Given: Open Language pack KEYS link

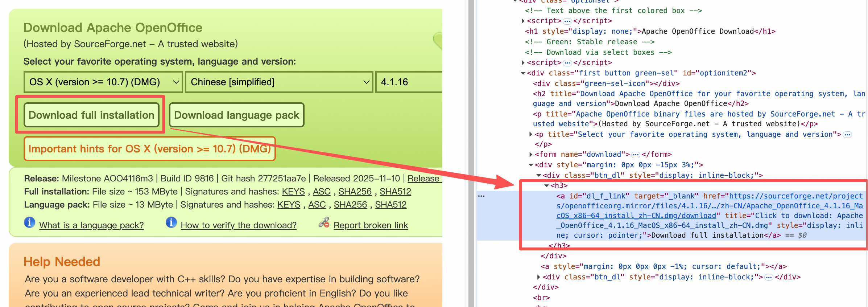Looking at the screenshot, I should point(289,205).
